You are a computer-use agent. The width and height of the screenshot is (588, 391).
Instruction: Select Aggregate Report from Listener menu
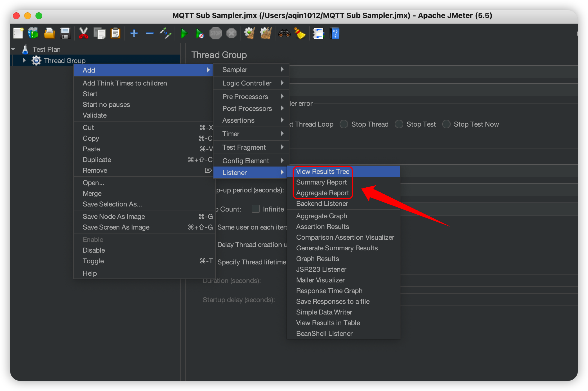pyautogui.click(x=322, y=193)
